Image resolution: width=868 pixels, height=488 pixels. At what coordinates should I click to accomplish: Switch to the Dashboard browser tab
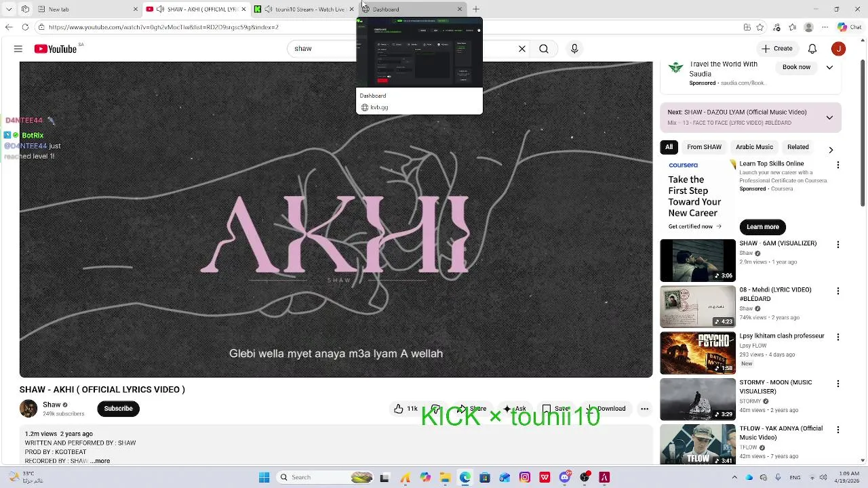pos(412,9)
